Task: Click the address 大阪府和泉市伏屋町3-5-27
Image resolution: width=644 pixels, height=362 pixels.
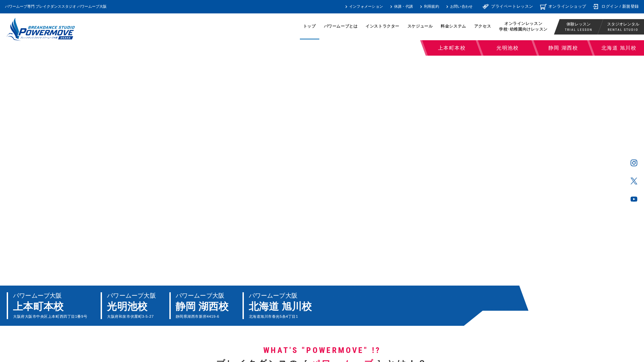Action: [x=130, y=316]
